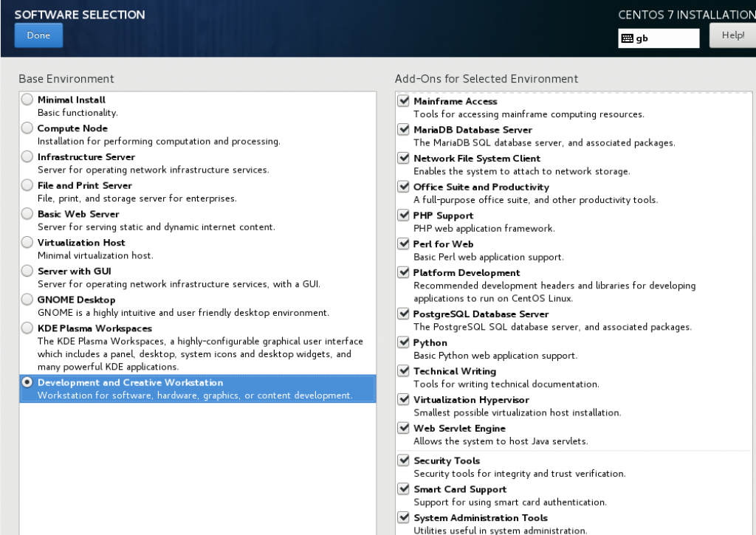Uncheck Mainframe Access add-on
Screen dimensions: 756x535
pyautogui.click(x=404, y=101)
